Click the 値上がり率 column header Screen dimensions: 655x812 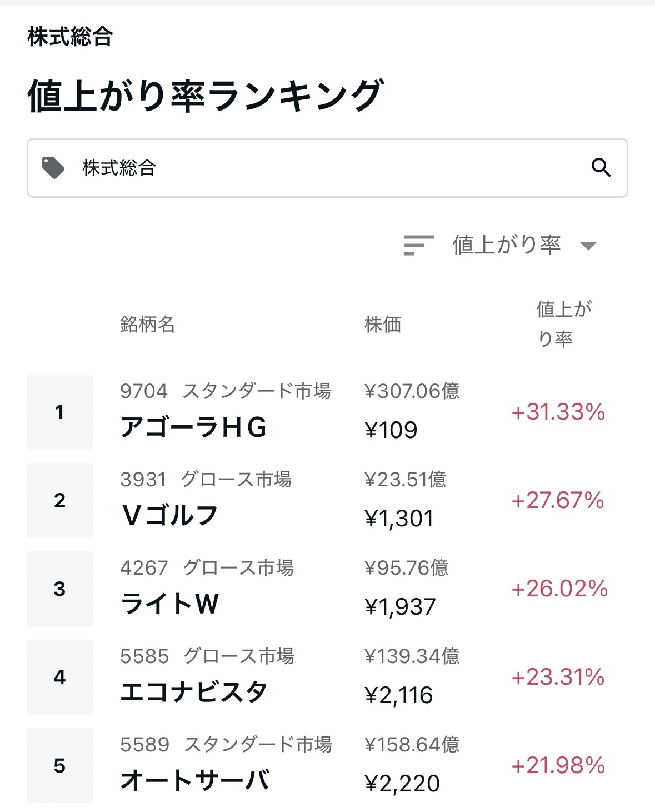pyautogui.click(x=564, y=323)
